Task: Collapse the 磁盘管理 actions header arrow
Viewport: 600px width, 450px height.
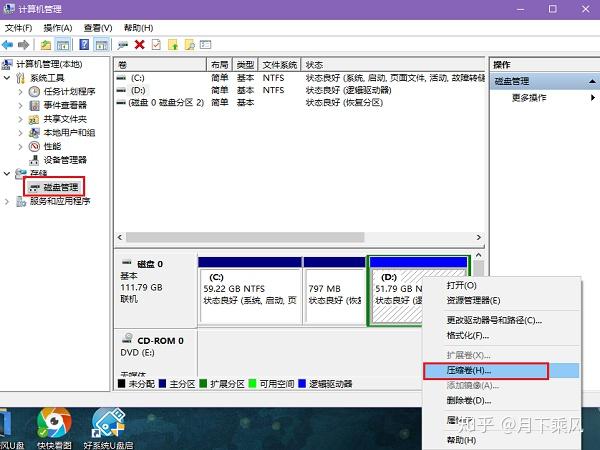Action: point(592,81)
